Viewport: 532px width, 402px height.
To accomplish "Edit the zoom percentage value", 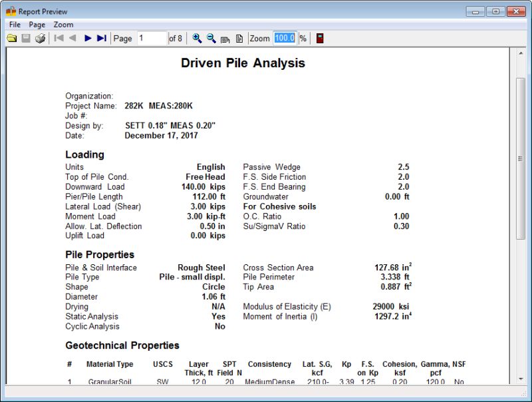I will tap(285, 38).
